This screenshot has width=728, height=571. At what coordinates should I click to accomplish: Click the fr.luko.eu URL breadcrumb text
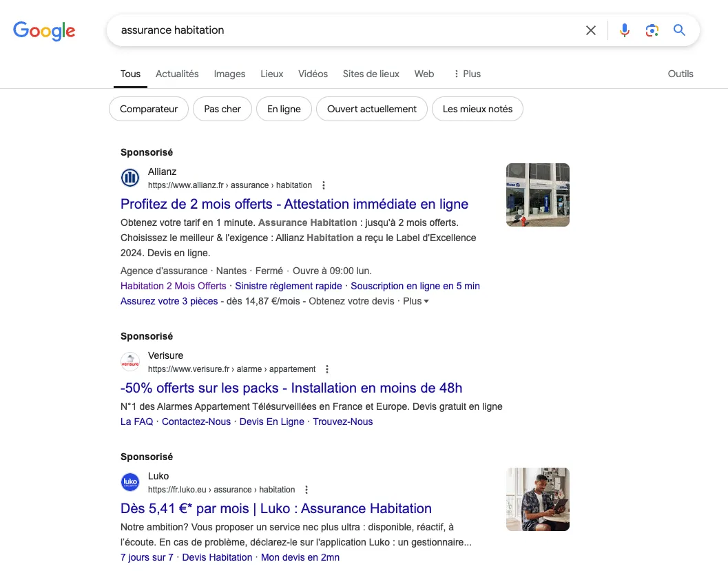222,490
